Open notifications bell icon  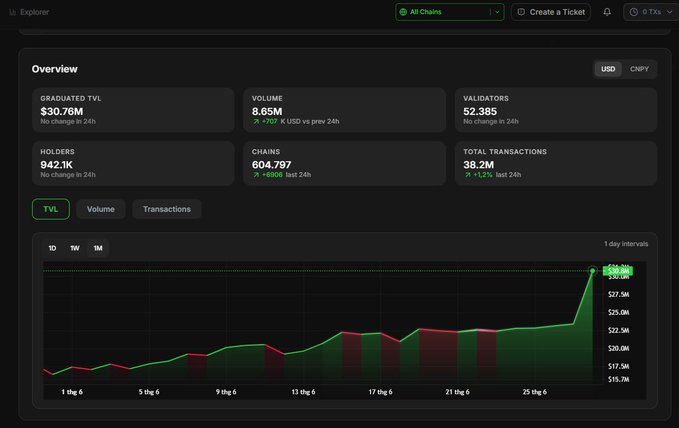point(607,12)
